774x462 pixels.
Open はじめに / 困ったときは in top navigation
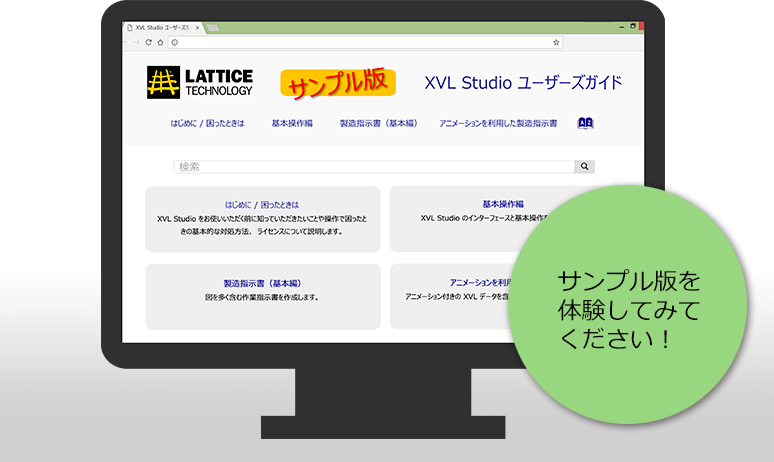coord(207,123)
